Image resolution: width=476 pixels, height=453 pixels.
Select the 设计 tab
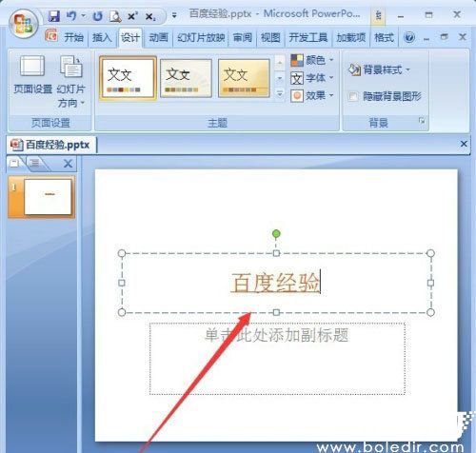(x=130, y=37)
